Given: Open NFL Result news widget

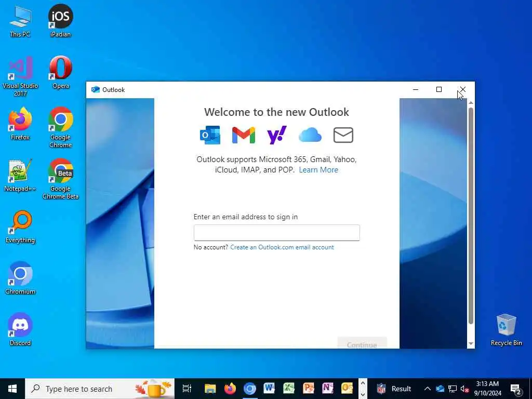Looking at the screenshot, I should [394, 389].
